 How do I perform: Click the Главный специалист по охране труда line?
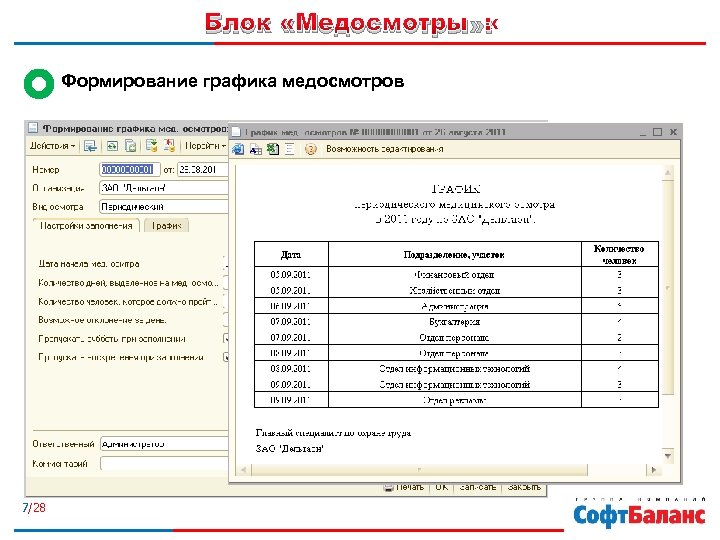[333, 433]
